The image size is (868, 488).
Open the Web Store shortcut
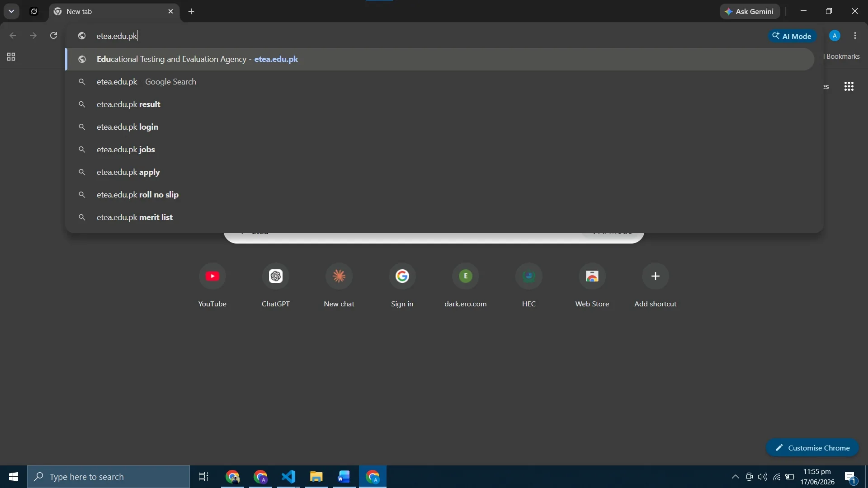(x=592, y=286)
